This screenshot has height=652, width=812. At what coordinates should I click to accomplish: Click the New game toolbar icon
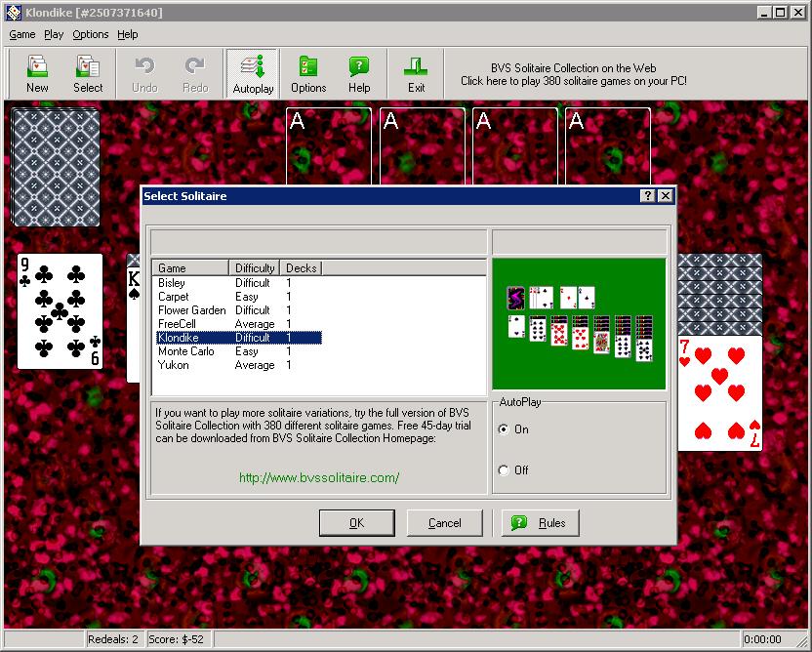point(37,73)
